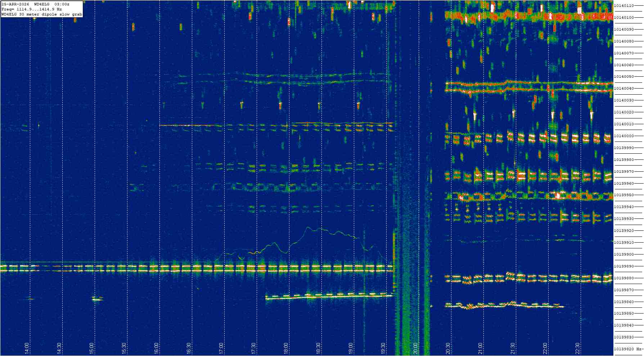Pick the 22:00 time label
The width and height of the screenshot is (644, 356).
(x=545, y=348)
